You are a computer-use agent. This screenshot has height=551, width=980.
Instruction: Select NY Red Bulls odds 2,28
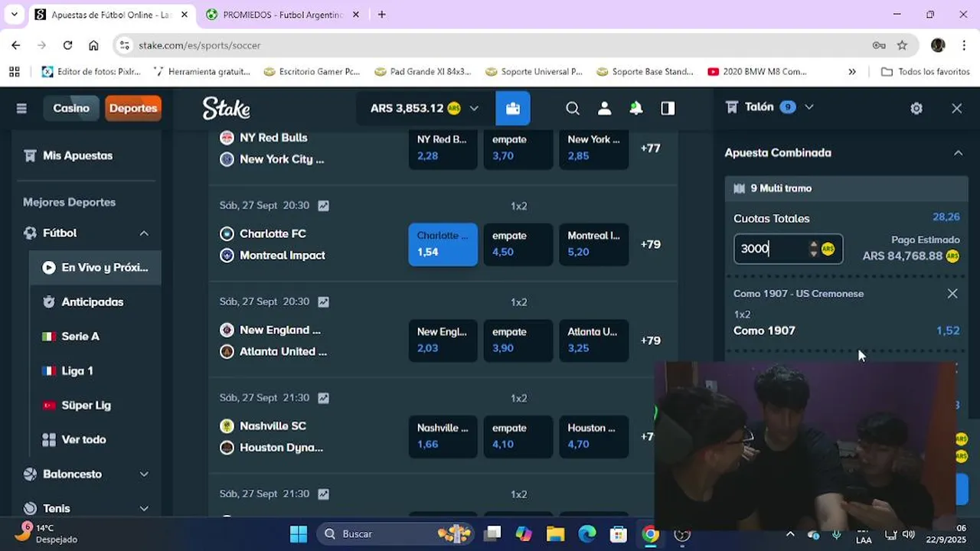(x=443, y=148)
